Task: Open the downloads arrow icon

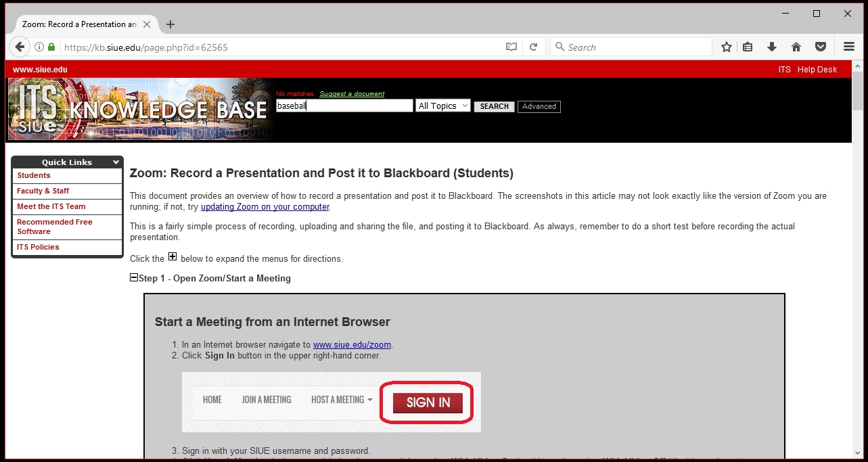Action: [771, 47]
